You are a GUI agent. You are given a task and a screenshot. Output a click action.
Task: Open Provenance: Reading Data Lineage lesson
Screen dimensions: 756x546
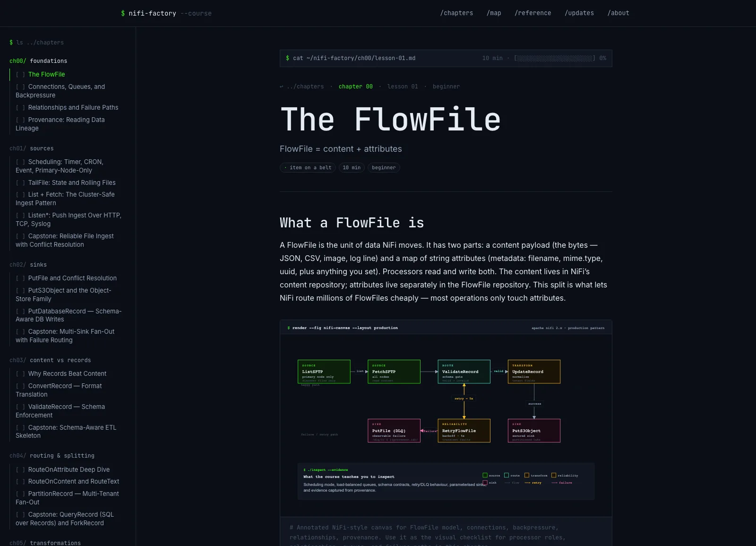(x=60, y=124)
